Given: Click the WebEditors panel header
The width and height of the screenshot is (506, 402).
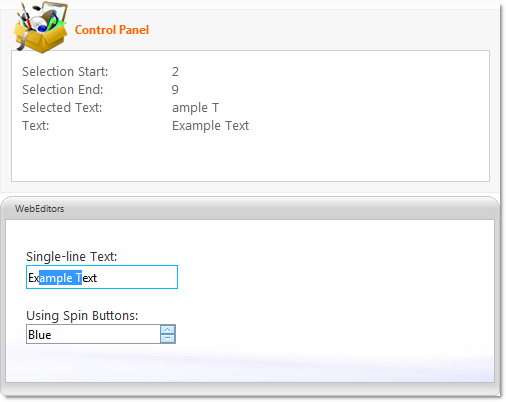Looking at the screenshot, I should click(x=250, y=209).
